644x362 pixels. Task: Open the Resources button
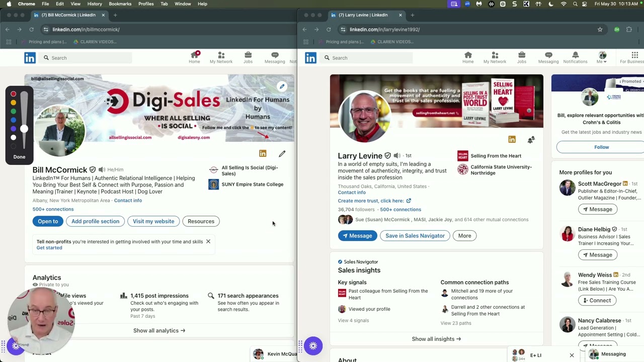coord(201,221)
